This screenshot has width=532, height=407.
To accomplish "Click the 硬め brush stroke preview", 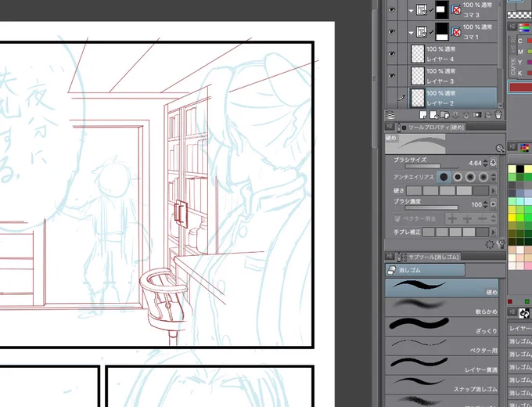I will coord(415,143).
